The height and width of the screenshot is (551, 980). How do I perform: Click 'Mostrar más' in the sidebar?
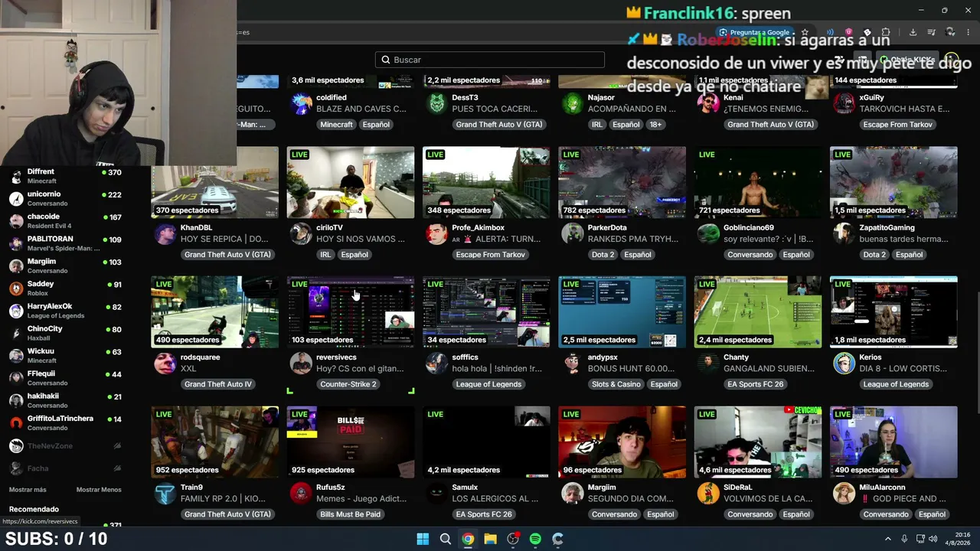[28, 490]
